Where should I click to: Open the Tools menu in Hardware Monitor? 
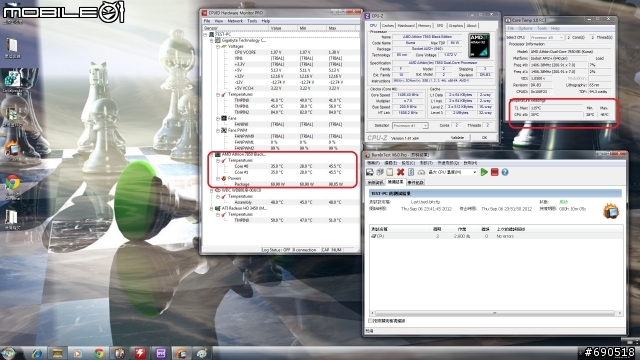pyautogui.click(x=252, y=21)
